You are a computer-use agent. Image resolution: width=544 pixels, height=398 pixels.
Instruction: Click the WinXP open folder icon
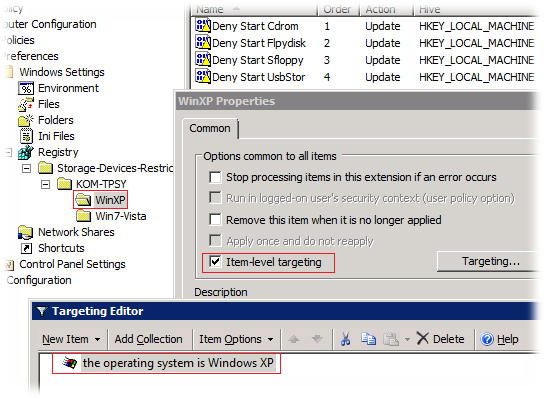(x=84, y=200)
